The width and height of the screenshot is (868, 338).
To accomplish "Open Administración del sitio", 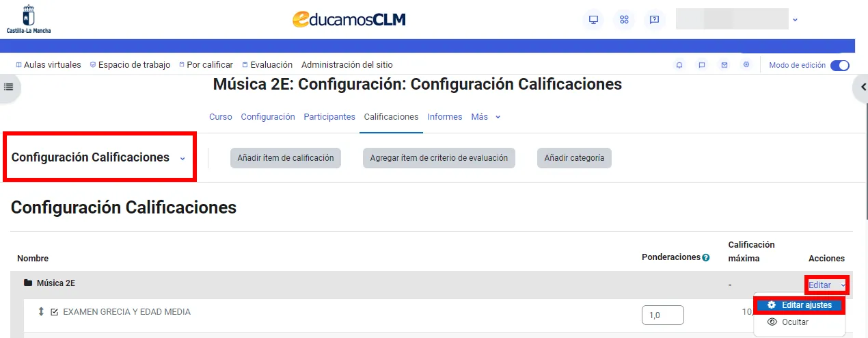I will click(347, 65).
